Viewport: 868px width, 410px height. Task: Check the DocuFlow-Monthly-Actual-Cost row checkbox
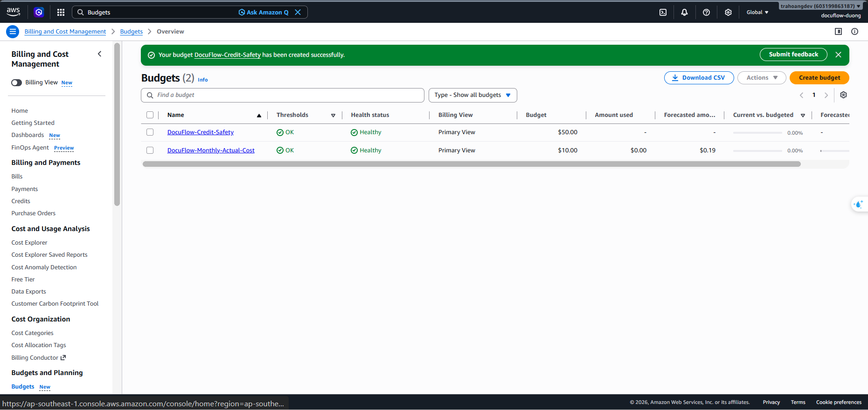pos(150,150)
